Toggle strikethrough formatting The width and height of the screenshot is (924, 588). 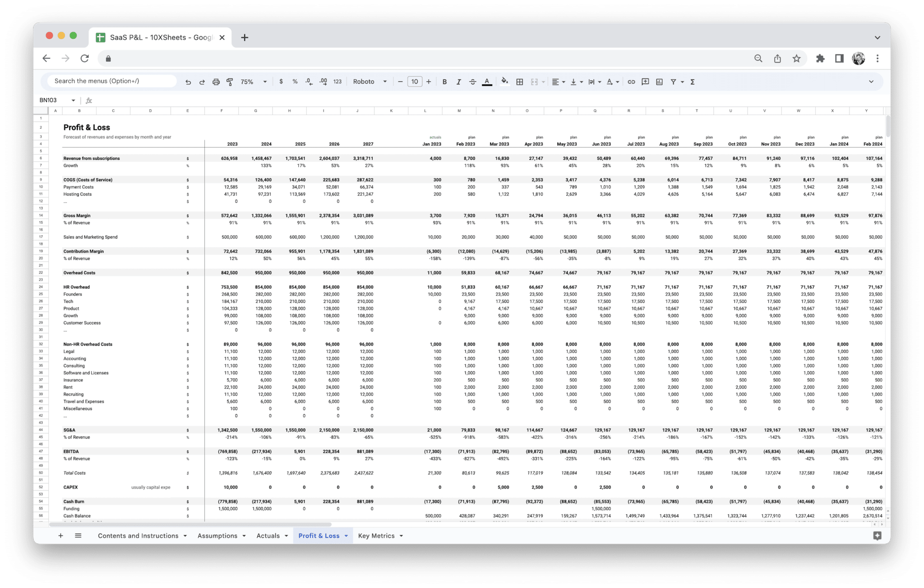(472, 81)
